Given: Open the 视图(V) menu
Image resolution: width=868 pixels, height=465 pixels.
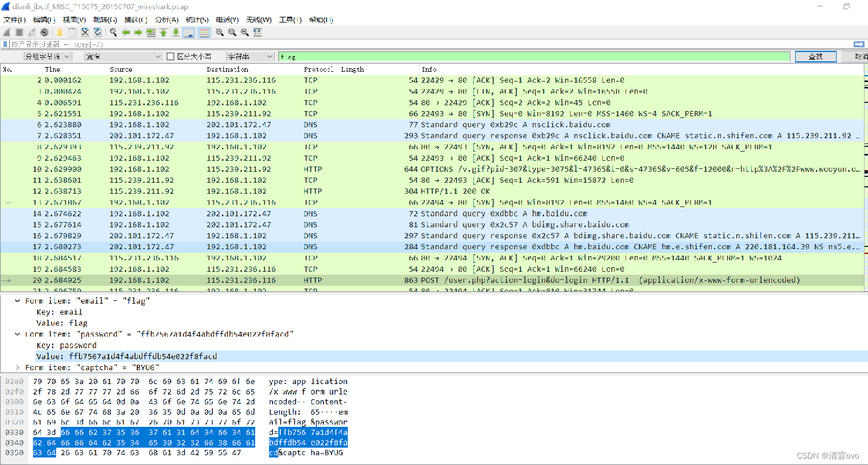Looking at the screenshot, I should pyautogui.click(x=74, y=20).
